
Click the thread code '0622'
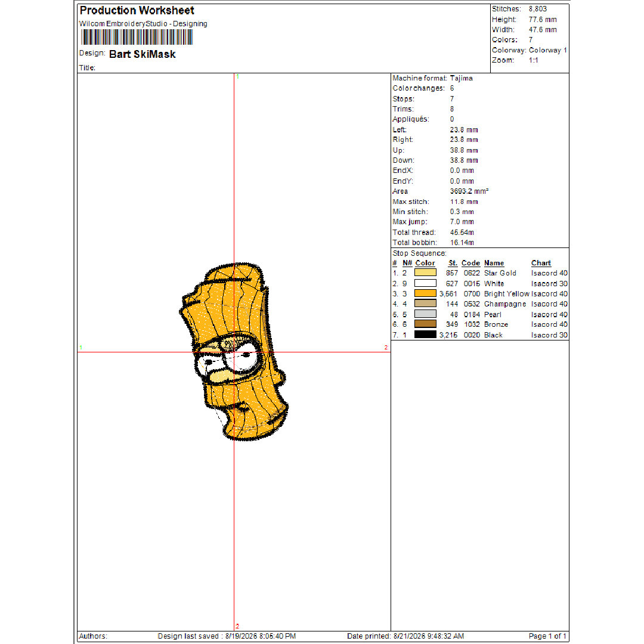[x=472, y=273]
